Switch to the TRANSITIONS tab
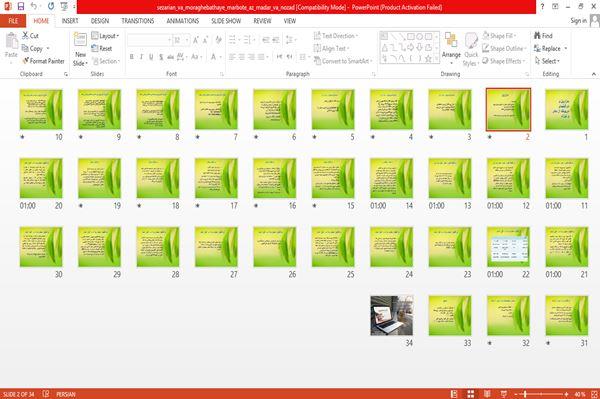Screen dimensions: 600x399 (x=138, y=21)
